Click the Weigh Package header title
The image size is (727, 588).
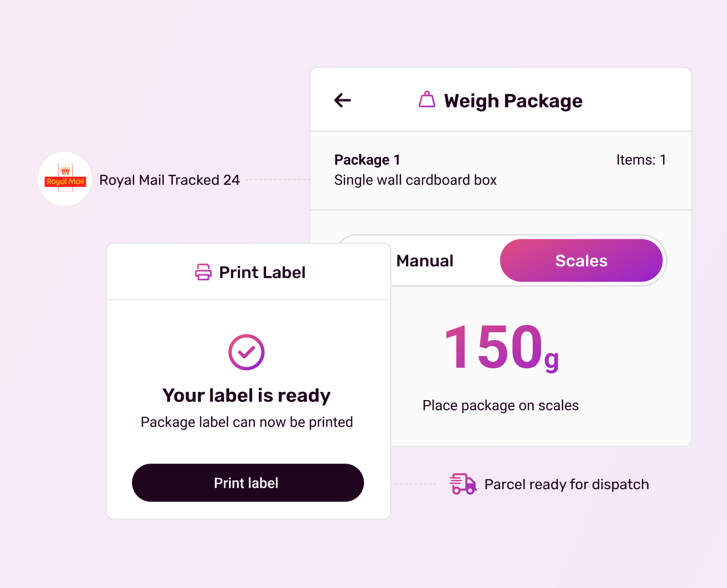click(513, 101)
